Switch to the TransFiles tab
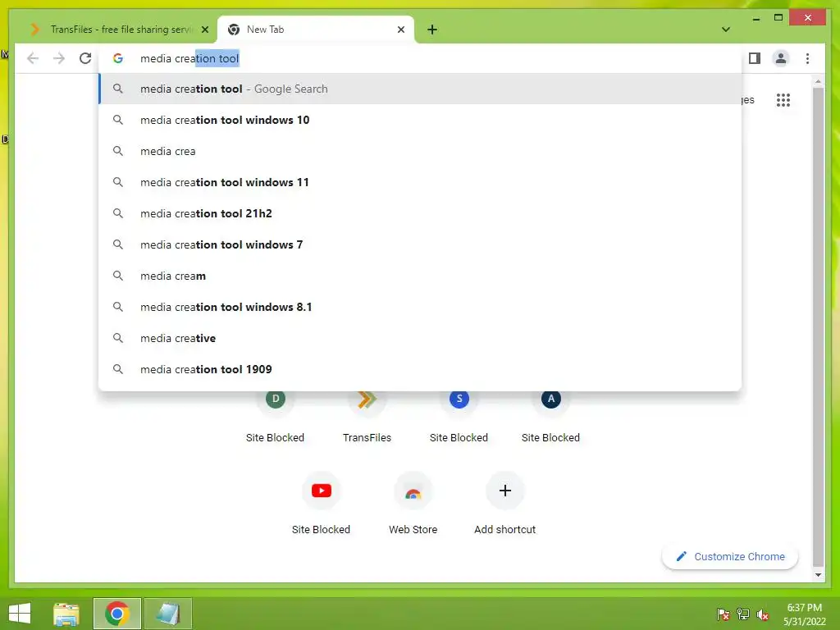 pyautogui.click(x=119, y=30)
